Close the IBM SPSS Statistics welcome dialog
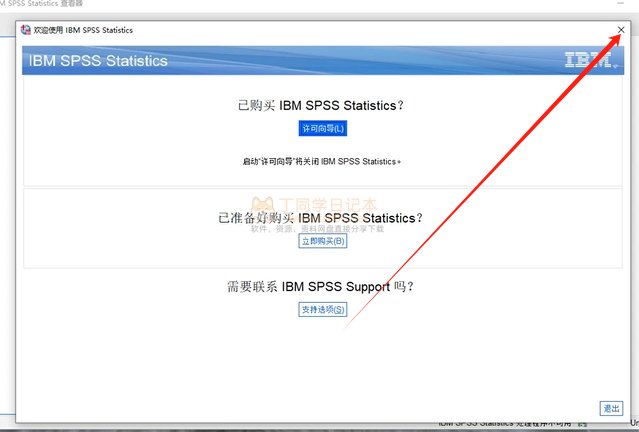 pyautogui.click(x=621, y=30)
